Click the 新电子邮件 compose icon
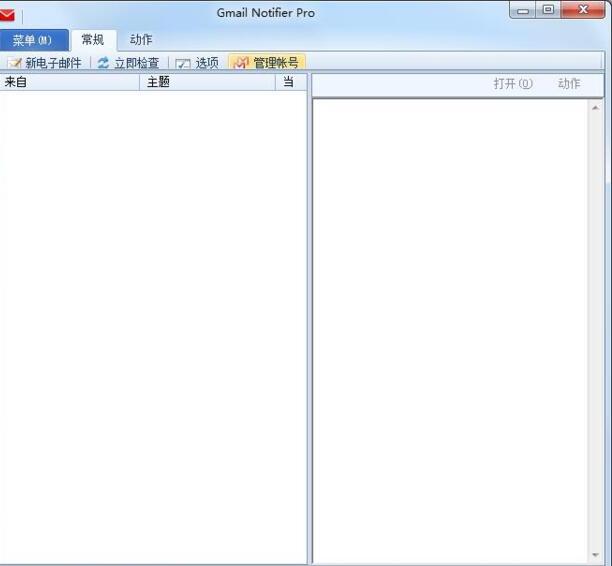 (x=15, y=63)
